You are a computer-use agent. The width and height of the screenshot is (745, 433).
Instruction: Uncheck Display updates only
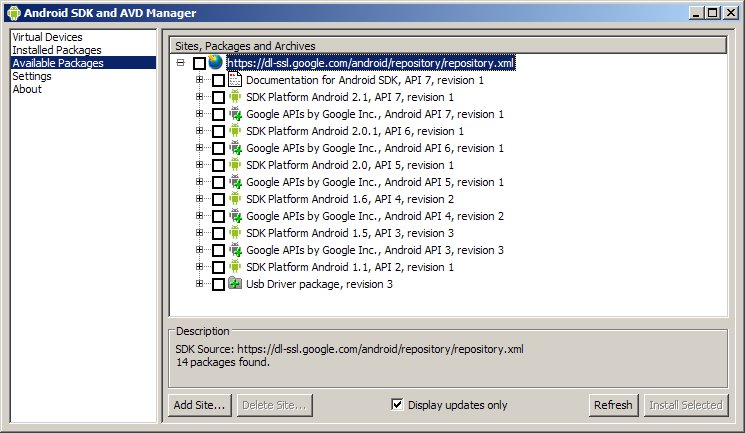(397, 404)
